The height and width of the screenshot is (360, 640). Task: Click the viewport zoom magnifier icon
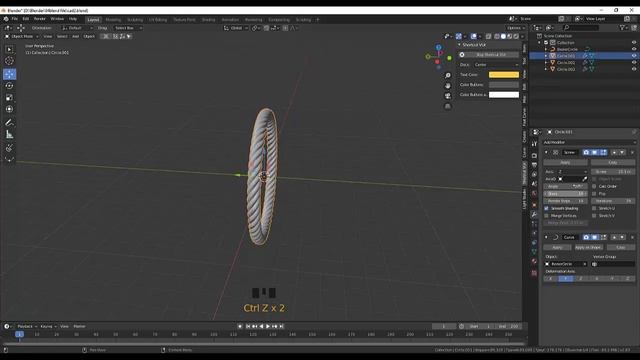point(448,76)
